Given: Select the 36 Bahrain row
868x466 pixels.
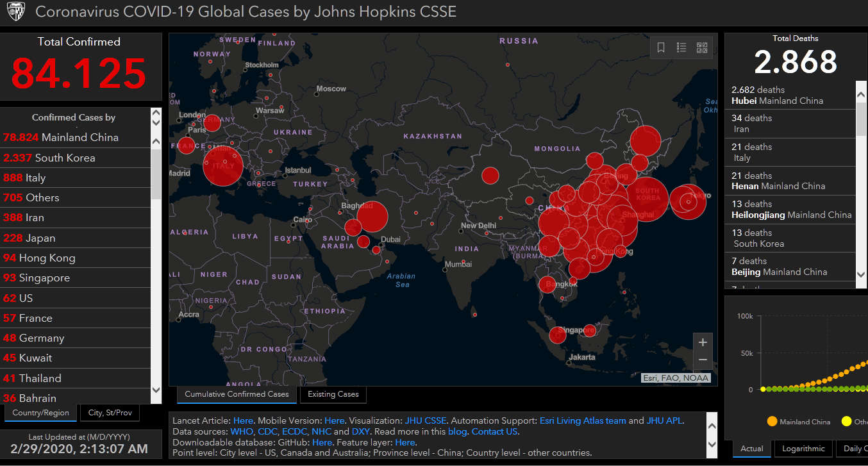Looking at the screenshot, I should pyautogui.click(x=75, y=397).
